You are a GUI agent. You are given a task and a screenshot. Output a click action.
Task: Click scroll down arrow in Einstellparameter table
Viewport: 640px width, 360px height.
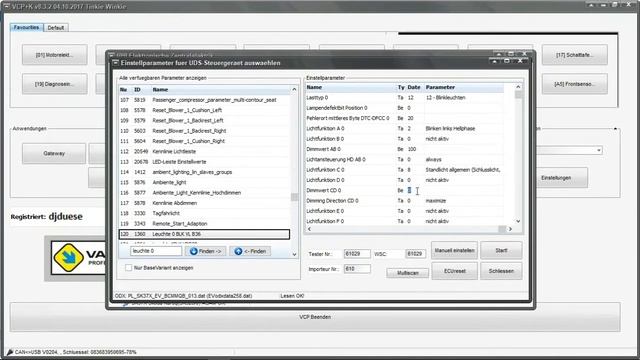tap(518, 221)
